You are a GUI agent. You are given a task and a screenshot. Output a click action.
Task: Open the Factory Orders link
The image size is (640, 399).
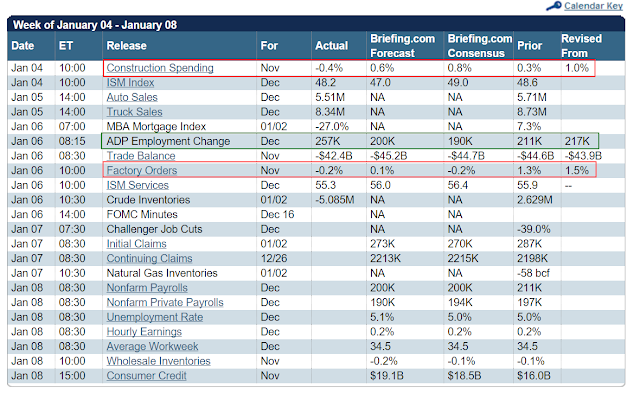142,171
